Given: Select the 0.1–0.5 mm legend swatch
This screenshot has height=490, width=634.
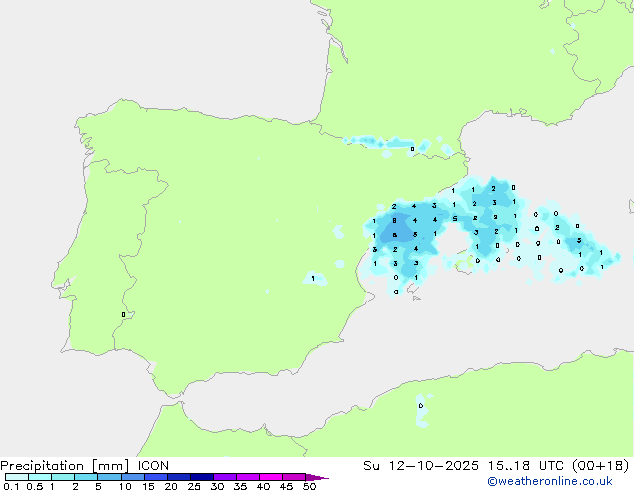Looking at the screenshot, I should pos(17,477).
